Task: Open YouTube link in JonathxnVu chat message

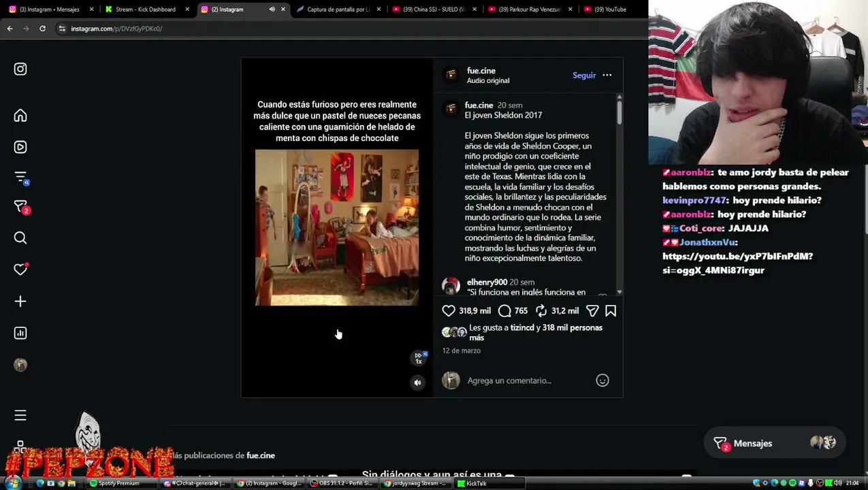Action: pyautogui.click(x=737, y=263)
